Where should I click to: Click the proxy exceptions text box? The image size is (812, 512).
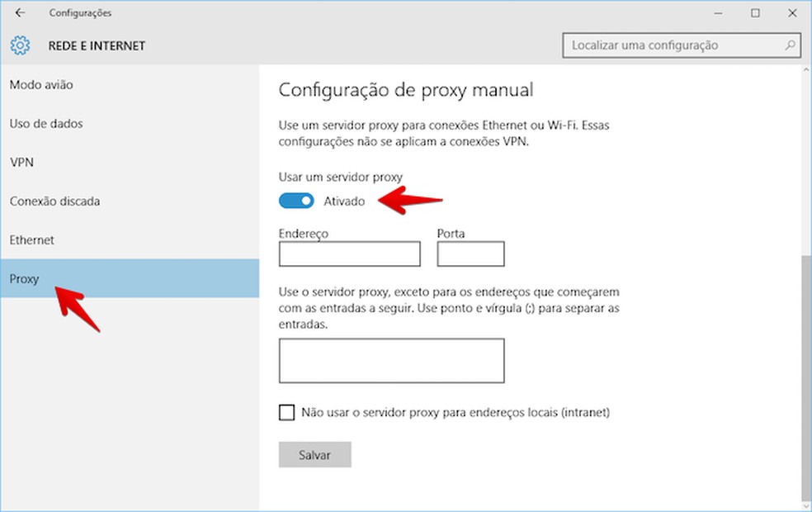(390, 360)
